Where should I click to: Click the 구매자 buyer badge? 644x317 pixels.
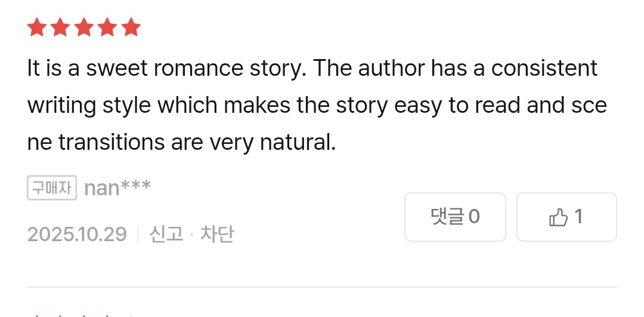[x=52, y=188]
